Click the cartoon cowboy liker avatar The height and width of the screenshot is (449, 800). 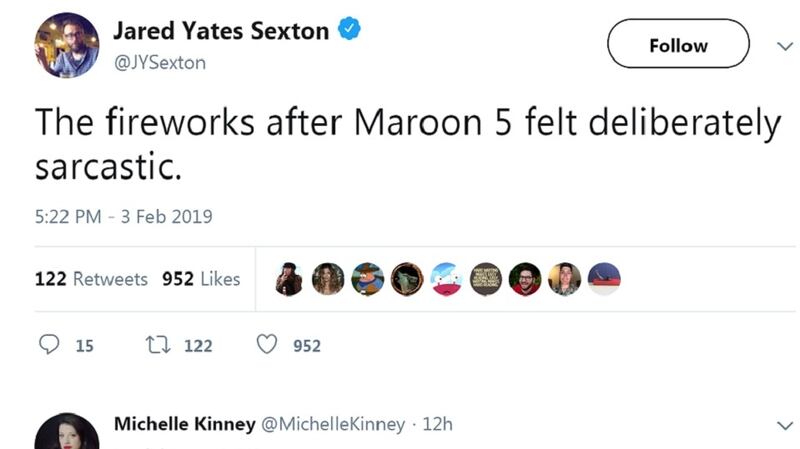click(368, 279)
